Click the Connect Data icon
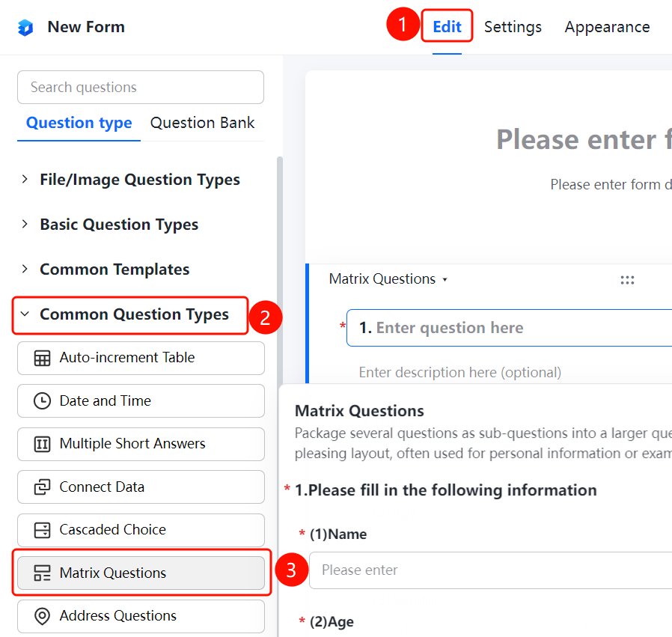Screen dimensions: 672x637 pyautogui.click(x=42, y=487)
